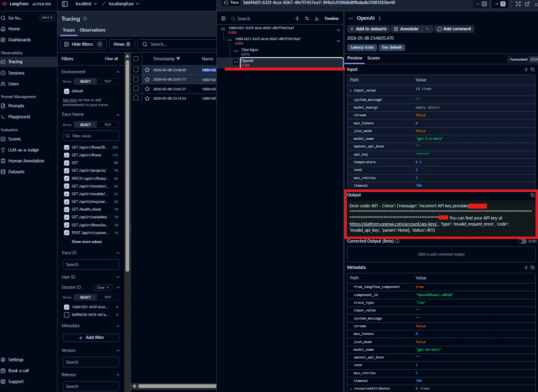This screenshot has width=538, height=392.
Task: Copy the Input section content
Action: pyautogui.click(x=532, y=69)
